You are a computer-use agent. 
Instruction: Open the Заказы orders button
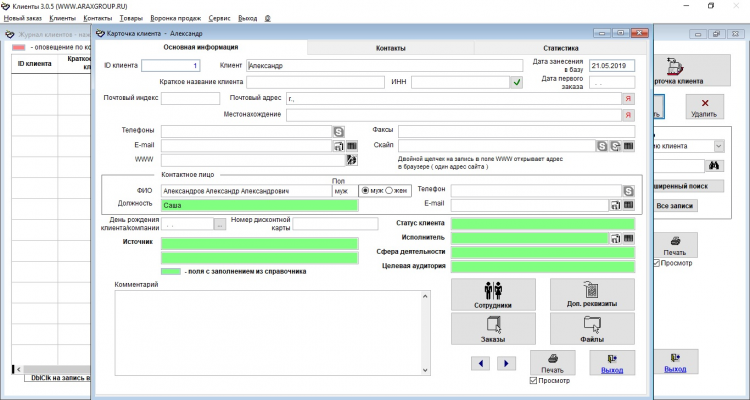492,328
